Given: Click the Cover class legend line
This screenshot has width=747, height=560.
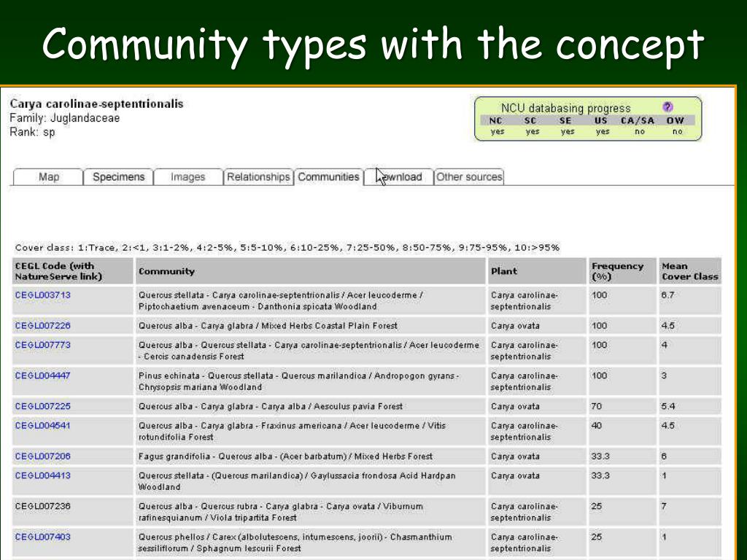Looking at the screenshot, I should pos(287,248).
